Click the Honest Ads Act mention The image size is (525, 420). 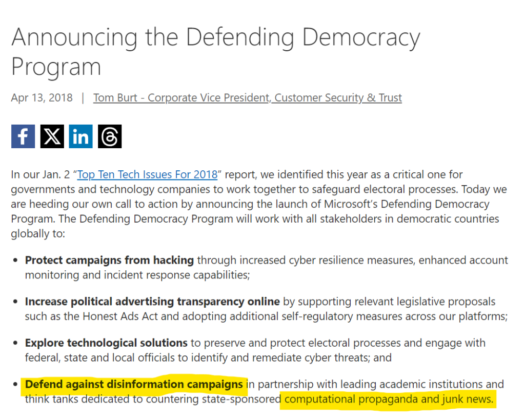click(x=120, y=316)
